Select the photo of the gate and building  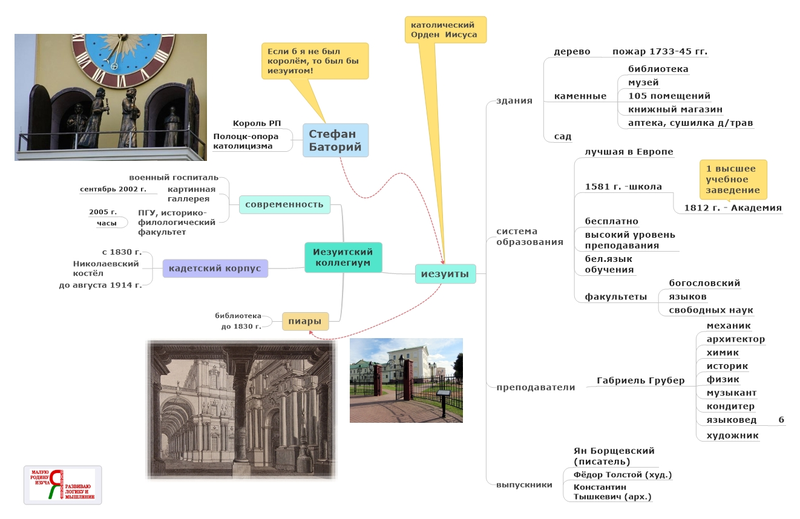406,380
